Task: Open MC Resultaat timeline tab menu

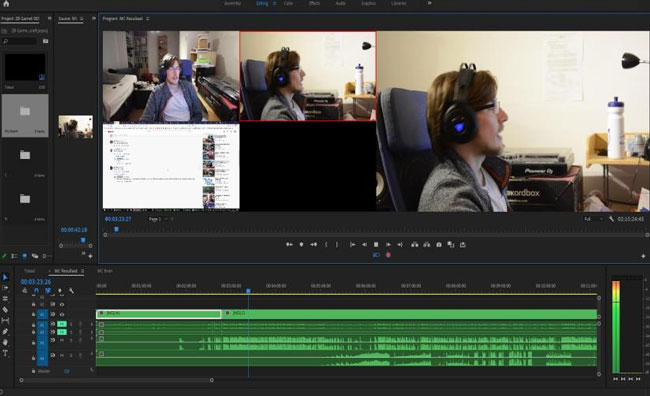Action: 82,271
